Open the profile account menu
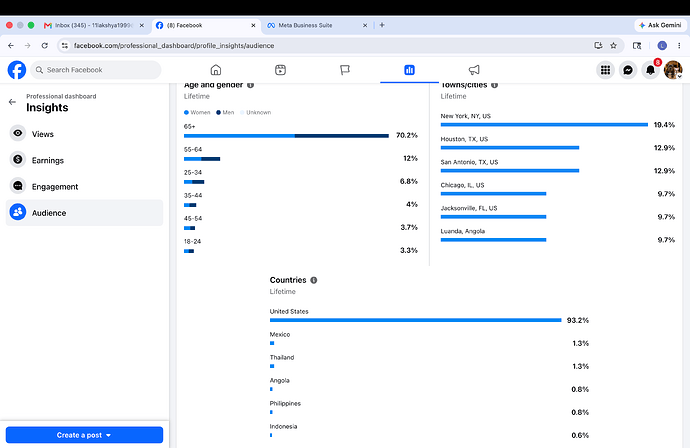This screenshot has height=448, width=690. tap(673, 70)
